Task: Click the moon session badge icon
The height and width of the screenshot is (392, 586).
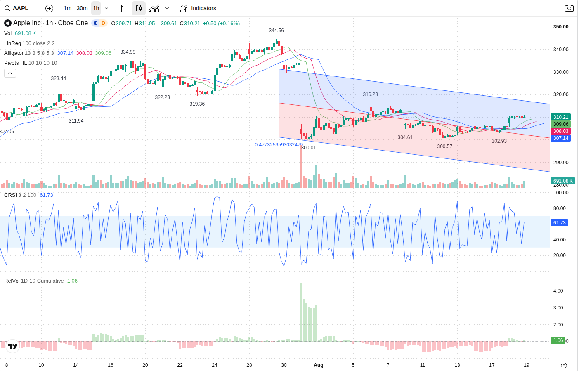Action: (x=96, y=23)
